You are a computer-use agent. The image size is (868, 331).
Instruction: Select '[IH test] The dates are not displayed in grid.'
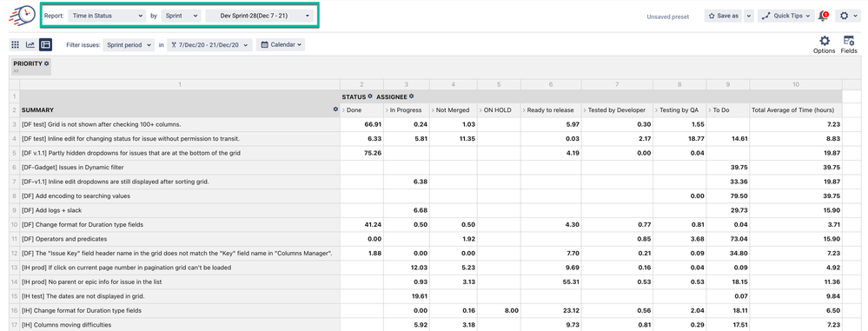180,296
